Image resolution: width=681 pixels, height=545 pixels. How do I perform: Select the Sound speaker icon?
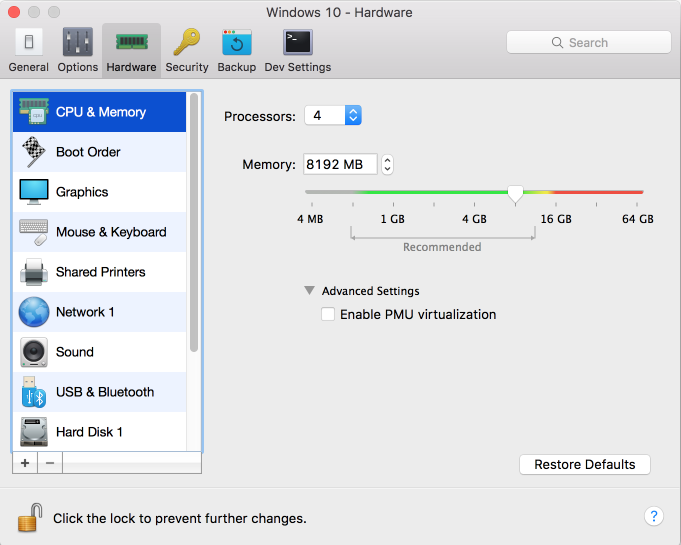tap(34, 352)
